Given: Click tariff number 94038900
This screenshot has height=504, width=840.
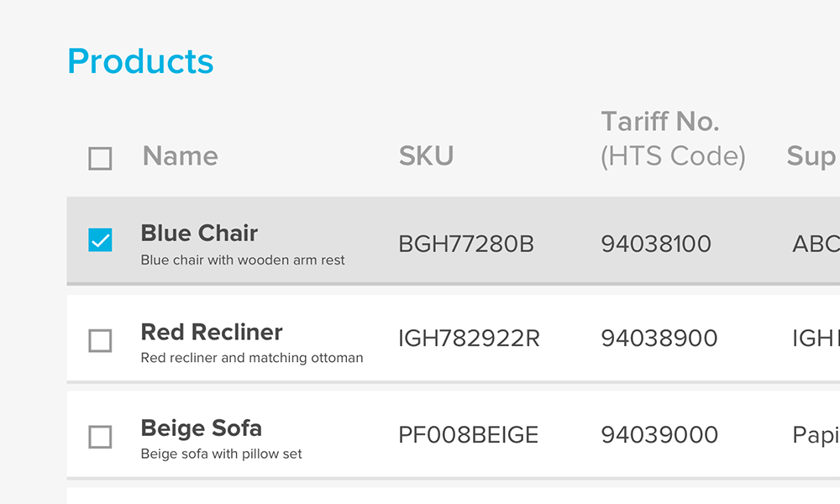Looking at the screenshot, I should [x=659, y=338].
